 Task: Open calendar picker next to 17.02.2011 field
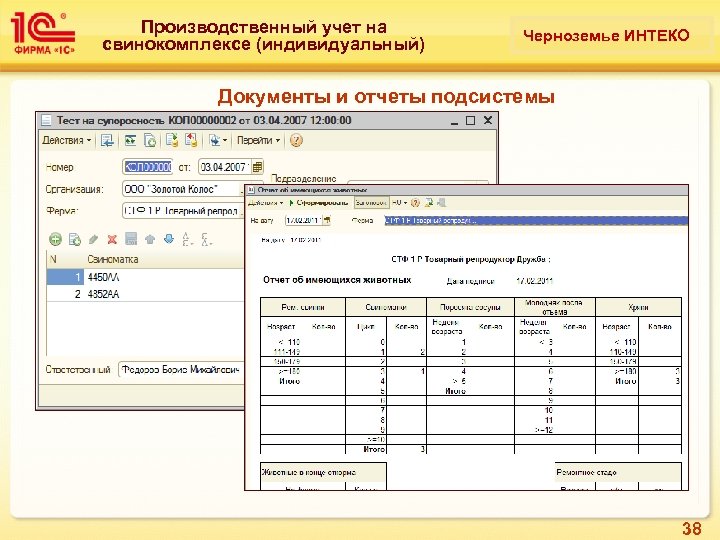327,220
